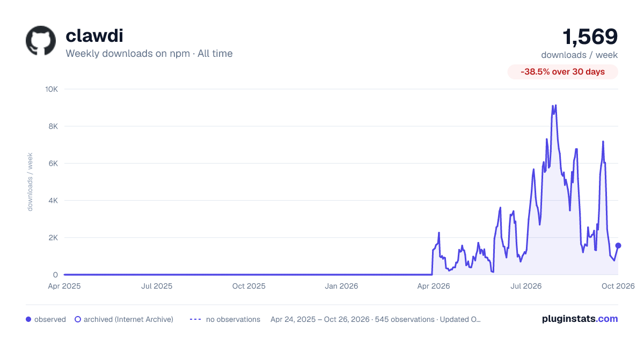Click the 2K y-axis label
The image size is (644, 338).
[x=53, y=238]
